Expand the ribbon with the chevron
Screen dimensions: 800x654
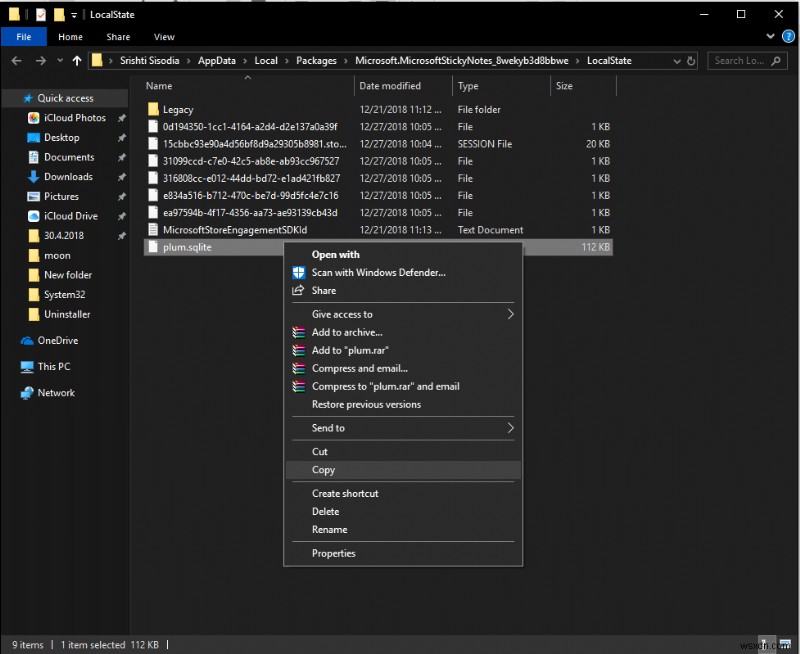point(770,36)
